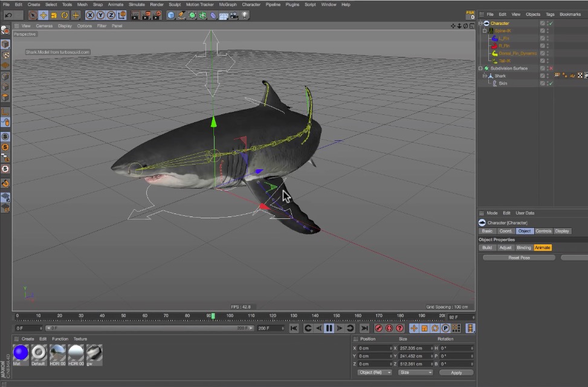Toggle editor visibility dot on the Shark object
The width and height of the screenshot is (588, 387).
[x=547, y=73]
